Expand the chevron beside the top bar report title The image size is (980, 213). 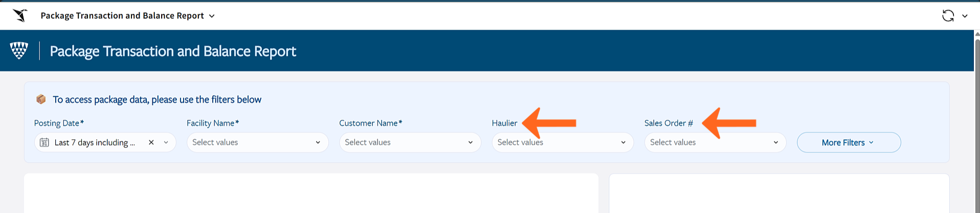(212, 16)
